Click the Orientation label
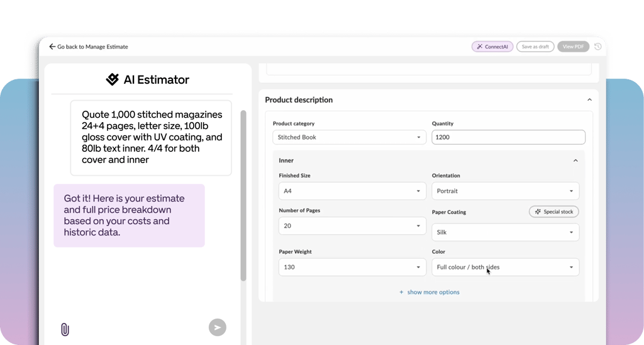Image resolution: width=644 pixels, height=345 pixels. pos(446,176)
